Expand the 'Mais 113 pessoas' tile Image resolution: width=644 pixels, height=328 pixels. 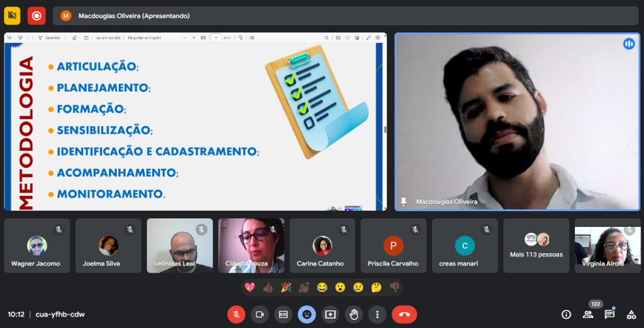point(536,245)
